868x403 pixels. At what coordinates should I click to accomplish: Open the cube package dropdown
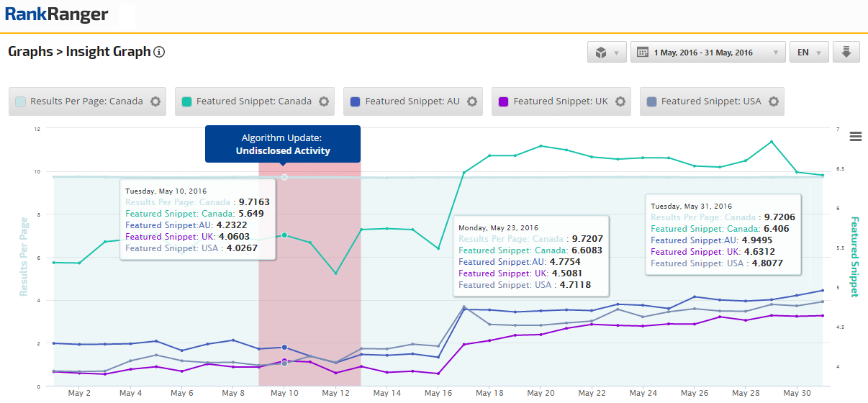(x=607, y=53)
